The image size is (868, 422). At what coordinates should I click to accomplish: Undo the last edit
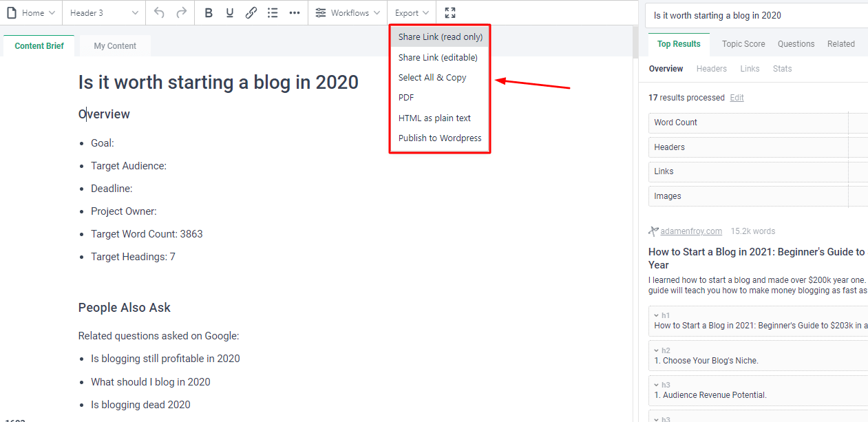click(x=159, y=13)
